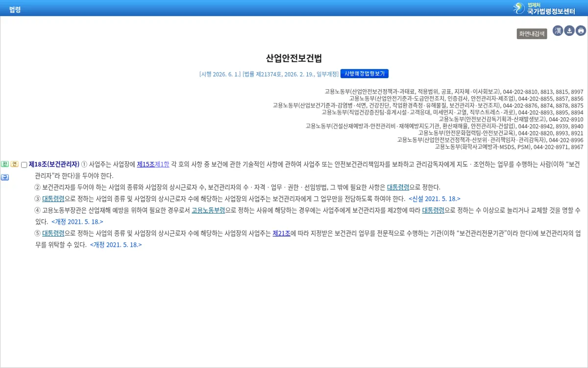The width and height of the screenshot is (588, 368).
Task: Open the 대통령령 link starting paragraph ⑤
Action: 53,233
